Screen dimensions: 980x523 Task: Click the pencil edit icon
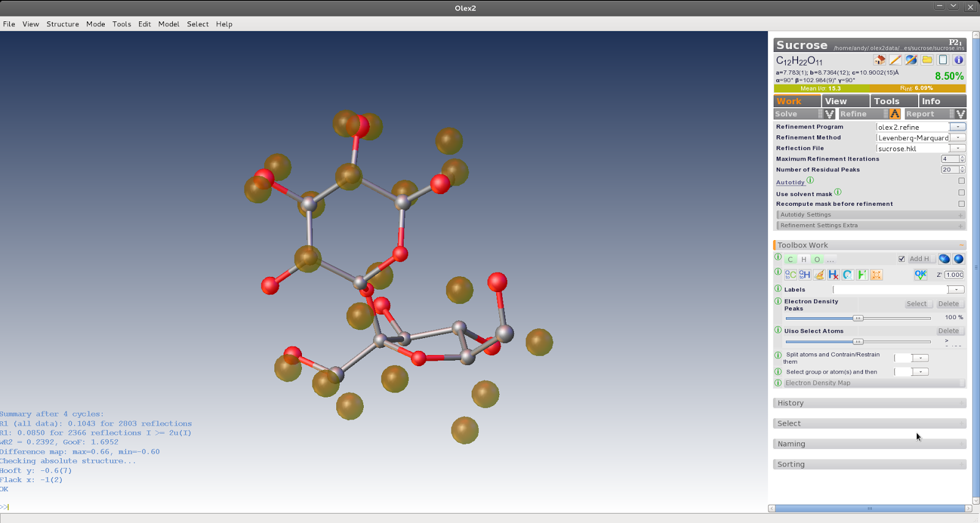click(895, 60)
